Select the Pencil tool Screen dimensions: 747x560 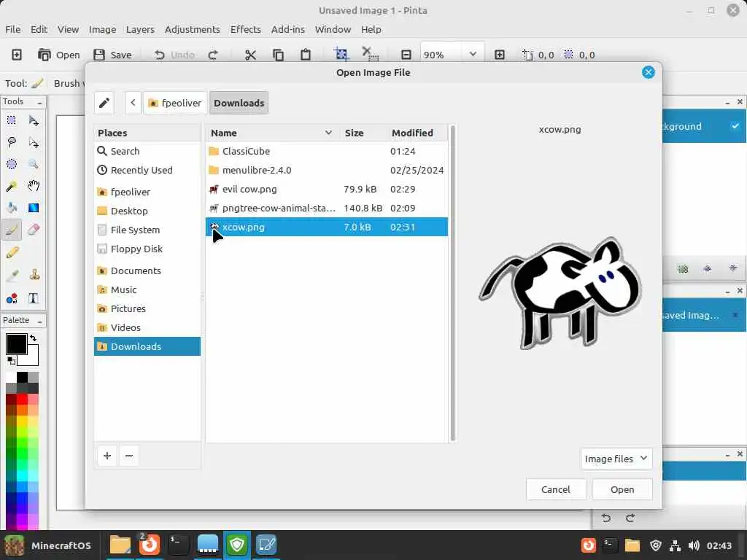tap(12, 252)
